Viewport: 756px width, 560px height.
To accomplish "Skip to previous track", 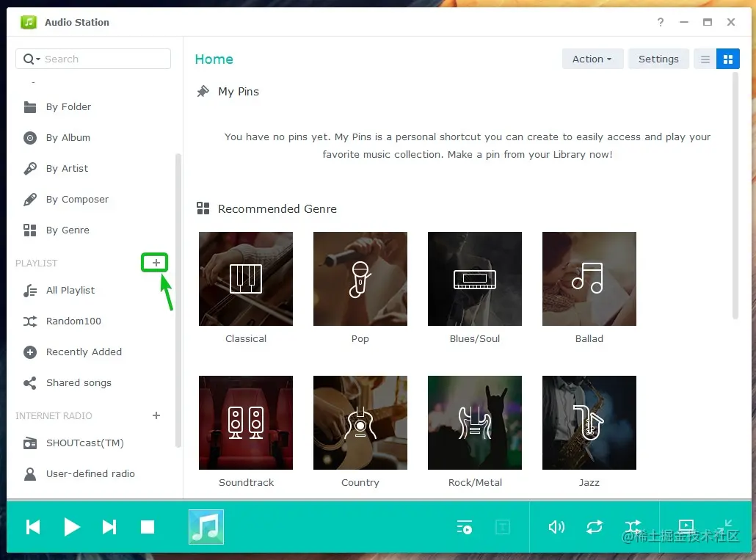I will point(33,527).
